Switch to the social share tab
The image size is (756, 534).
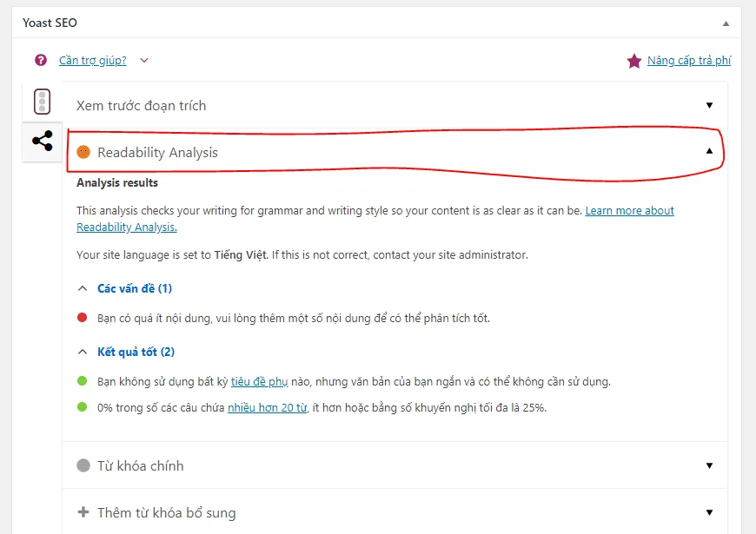tap(43, 141)
